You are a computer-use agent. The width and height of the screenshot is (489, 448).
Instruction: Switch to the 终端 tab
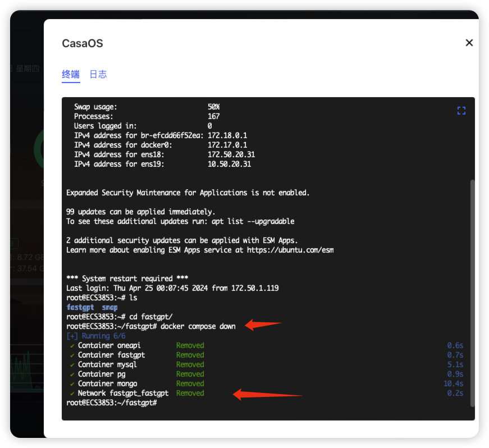[71, 74]
